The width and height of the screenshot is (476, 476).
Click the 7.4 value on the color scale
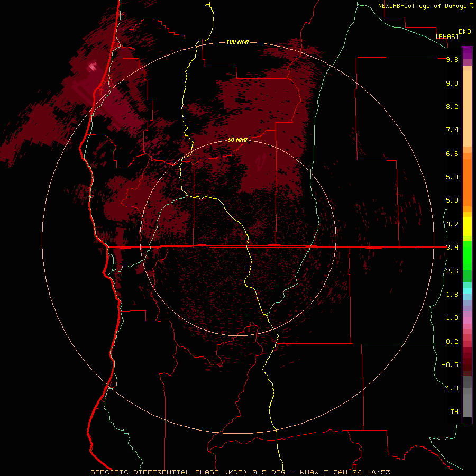tap(452, 130)
